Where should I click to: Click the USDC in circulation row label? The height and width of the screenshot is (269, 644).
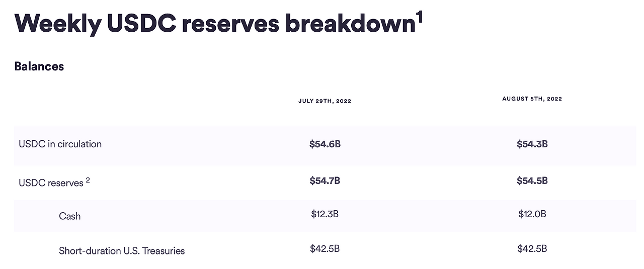point(60,144)
